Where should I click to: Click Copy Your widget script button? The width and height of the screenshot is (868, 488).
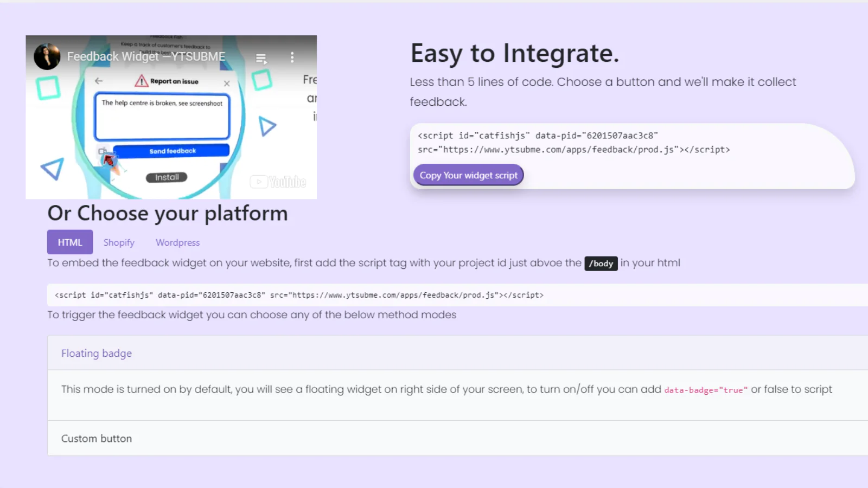click(469, 175)
